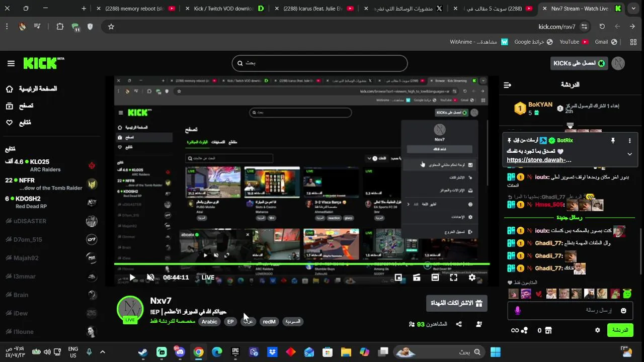644x362 pixels.
Task: Unmute the stream volume
Action: pos(150,278)
